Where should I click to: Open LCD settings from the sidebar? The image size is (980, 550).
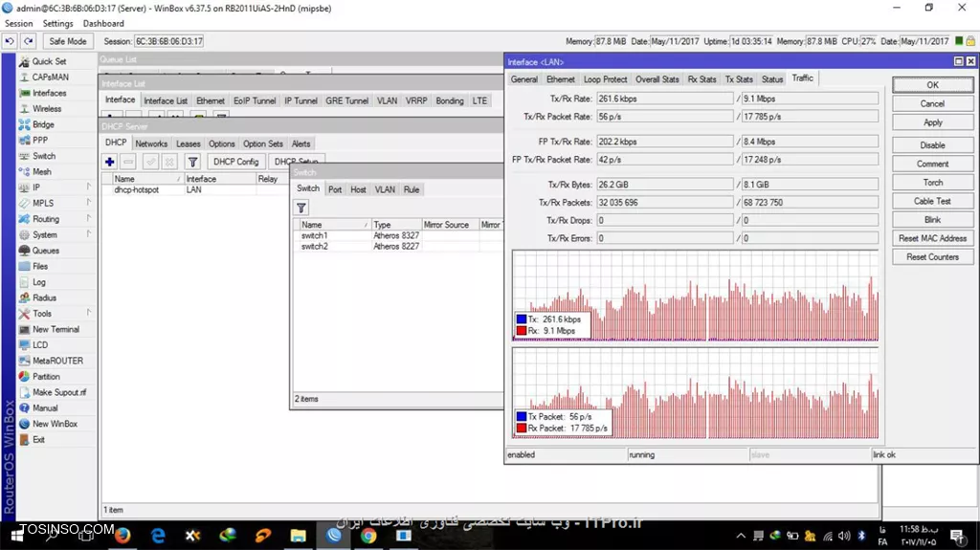(40, 345)
